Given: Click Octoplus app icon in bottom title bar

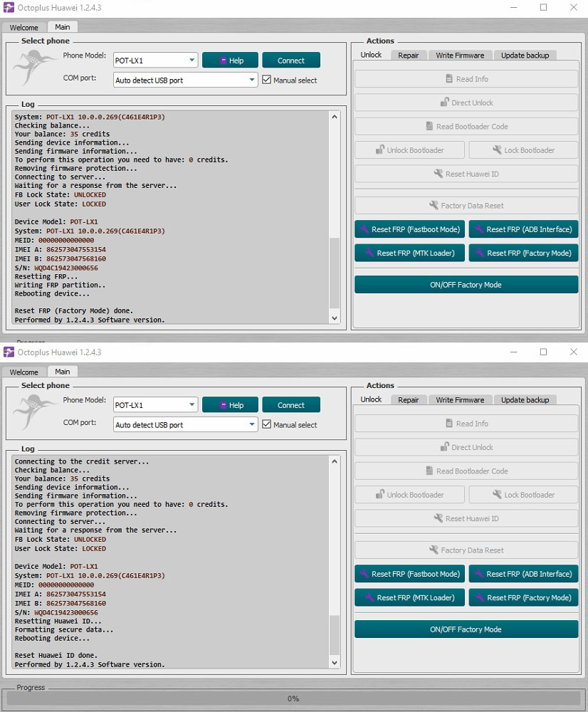Looking at the screenshot, I should [9, 352].
